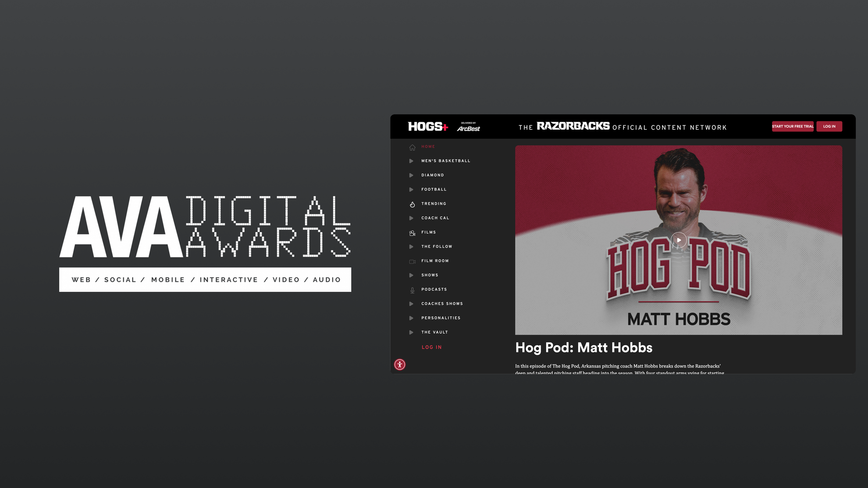Open the Personalities section
Screen dimensions: 868x488
(x=441, y=318)
